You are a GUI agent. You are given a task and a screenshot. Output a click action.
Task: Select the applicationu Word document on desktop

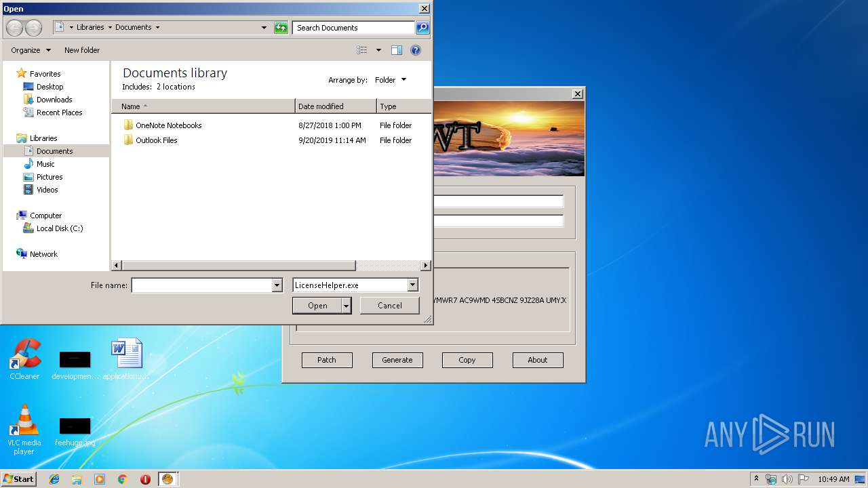pos(126,360)
